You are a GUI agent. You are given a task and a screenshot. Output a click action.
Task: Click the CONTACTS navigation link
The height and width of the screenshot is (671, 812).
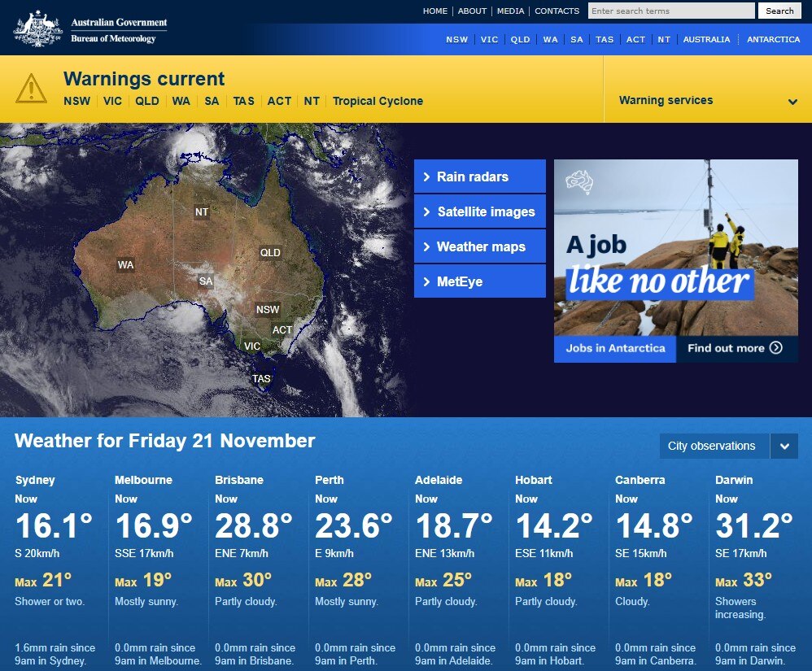(x=557, y=11)
